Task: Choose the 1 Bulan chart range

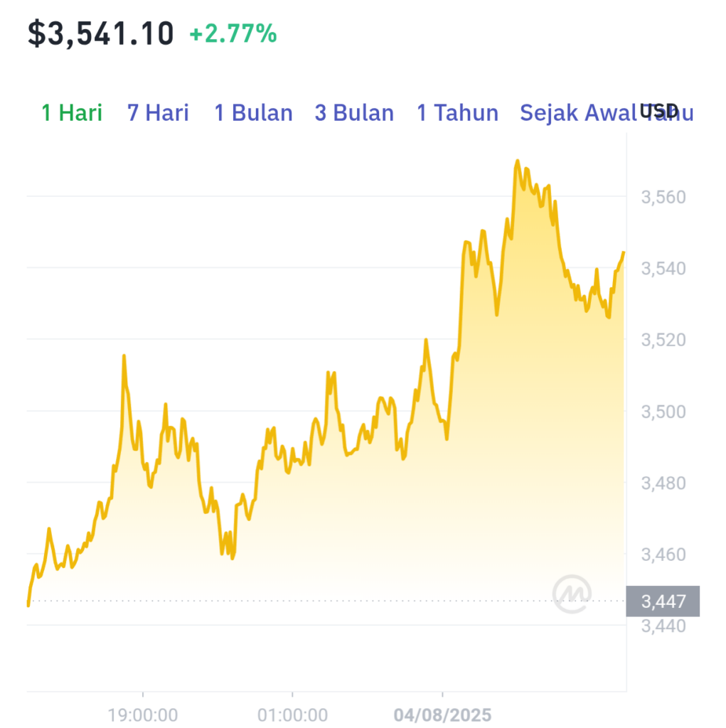Action: (254, 113)
